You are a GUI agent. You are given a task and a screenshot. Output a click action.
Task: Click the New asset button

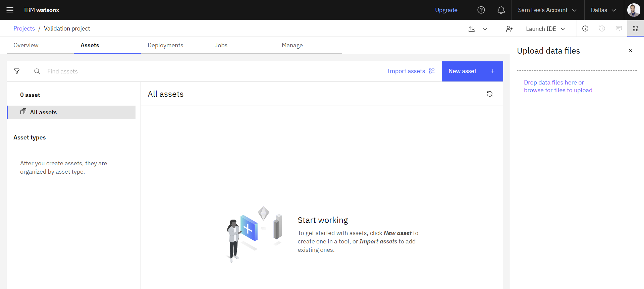[472, 71]
